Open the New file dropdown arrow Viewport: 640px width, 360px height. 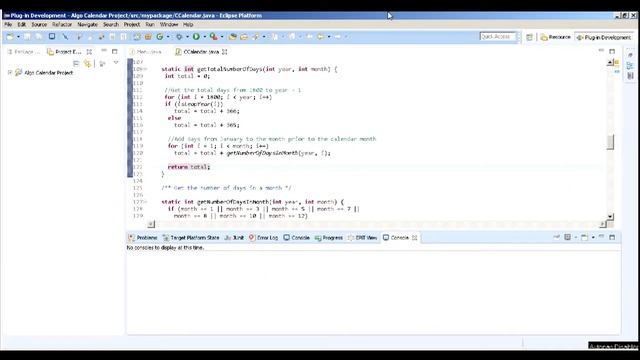(x=18, y=37)
